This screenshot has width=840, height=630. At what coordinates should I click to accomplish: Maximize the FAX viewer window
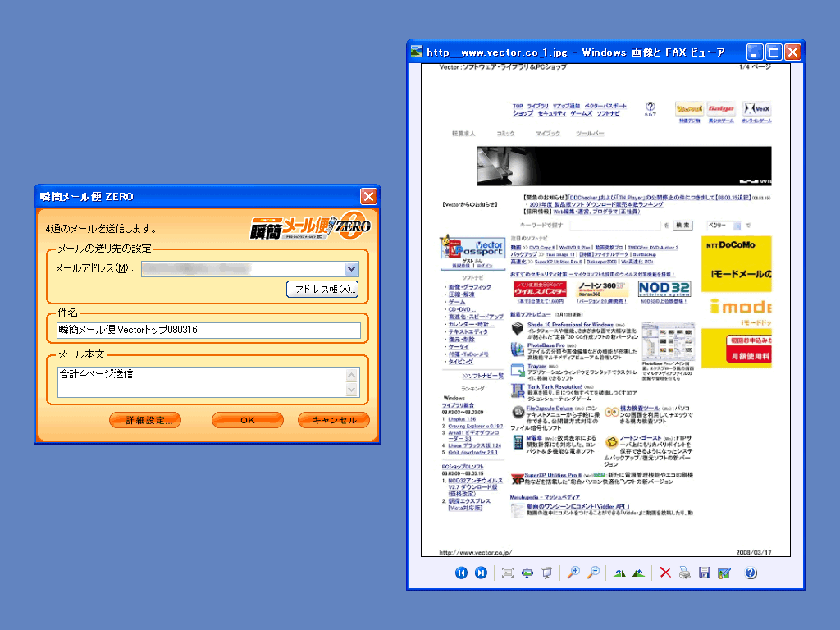(774, 52)
